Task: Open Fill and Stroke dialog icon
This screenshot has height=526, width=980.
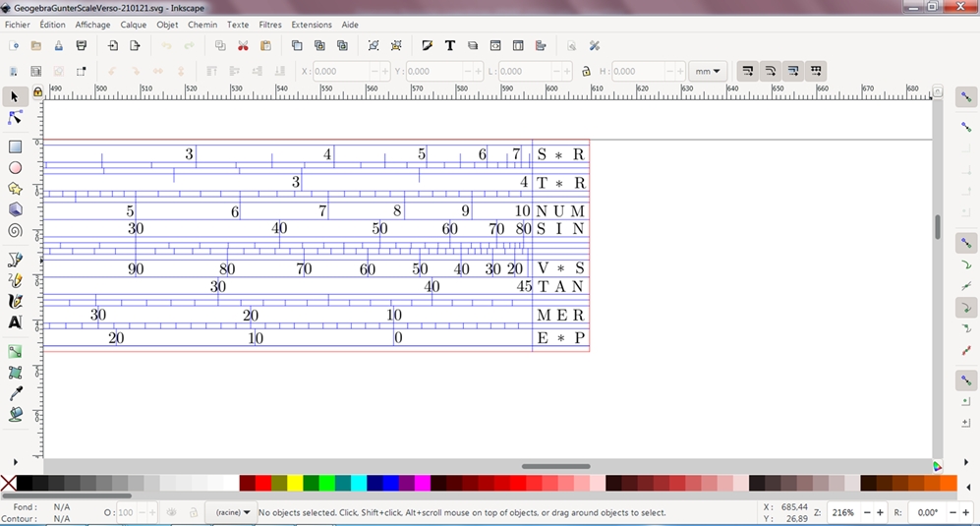Action: 427,45
